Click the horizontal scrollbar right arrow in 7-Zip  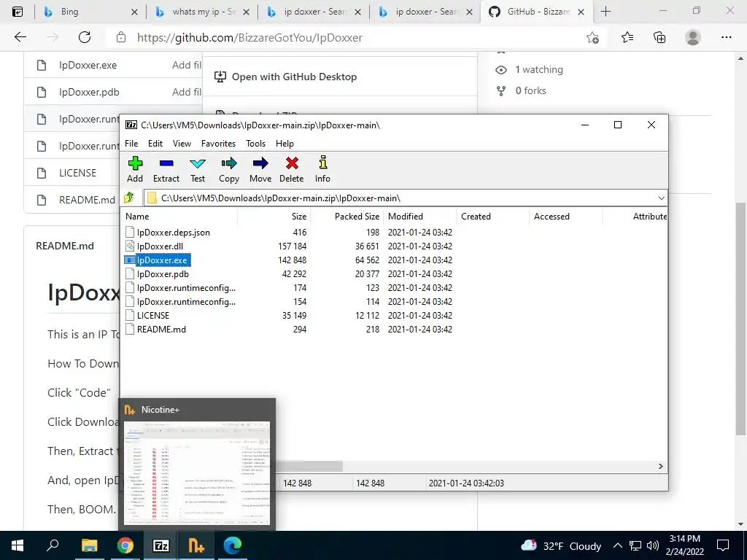pos(660,466)
